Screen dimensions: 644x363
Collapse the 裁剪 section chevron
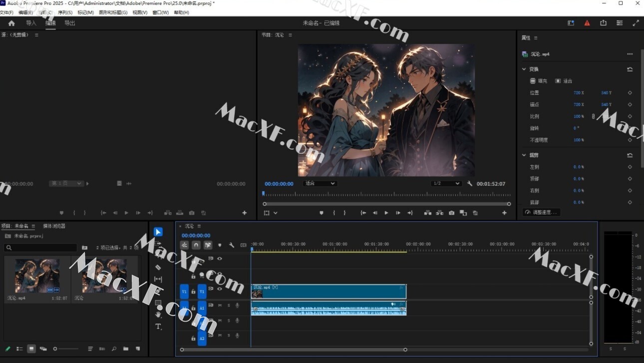(x=524, y=155)
